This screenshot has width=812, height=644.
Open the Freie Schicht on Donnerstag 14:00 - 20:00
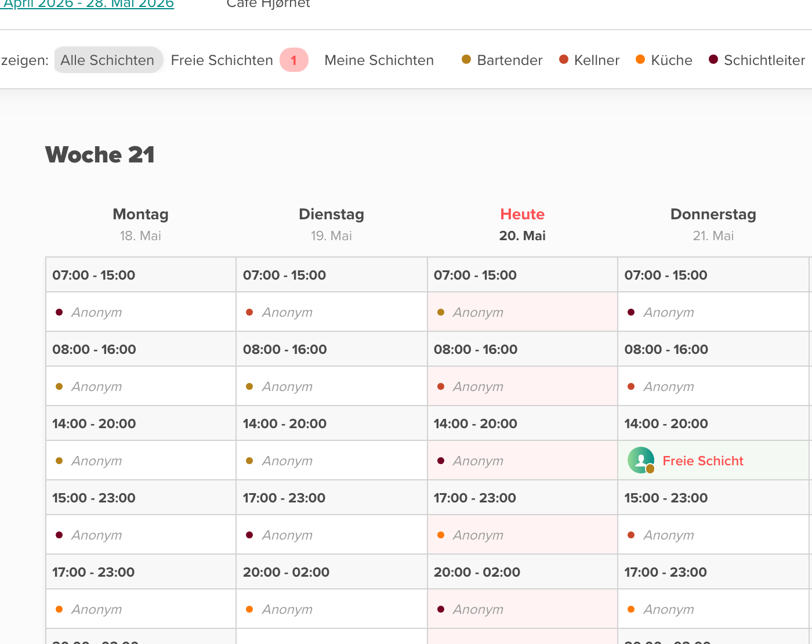713,461
